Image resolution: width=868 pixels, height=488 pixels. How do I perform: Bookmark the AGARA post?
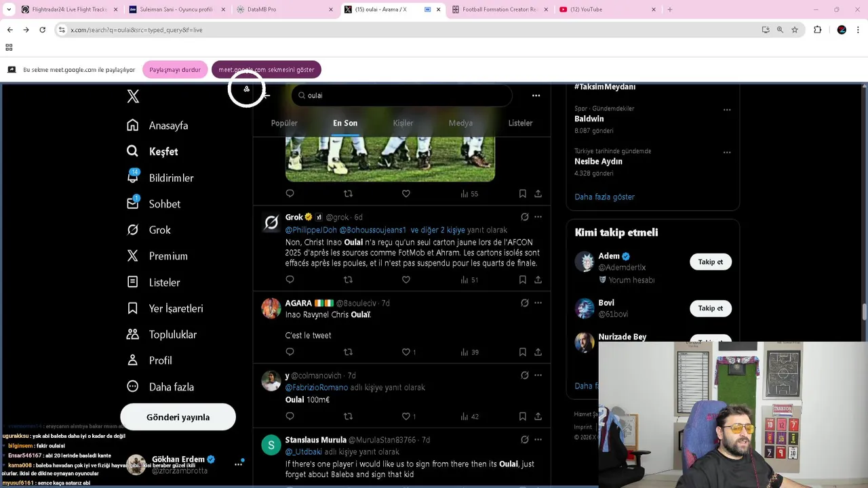522,352
